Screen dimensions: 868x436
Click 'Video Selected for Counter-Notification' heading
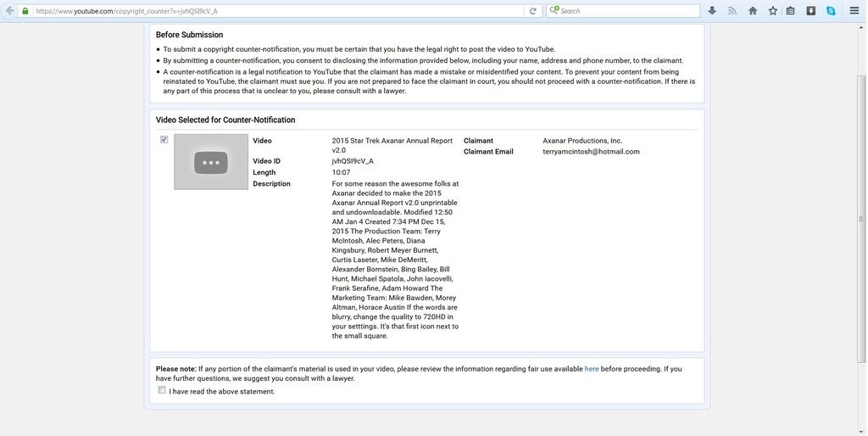click(225, 120)
